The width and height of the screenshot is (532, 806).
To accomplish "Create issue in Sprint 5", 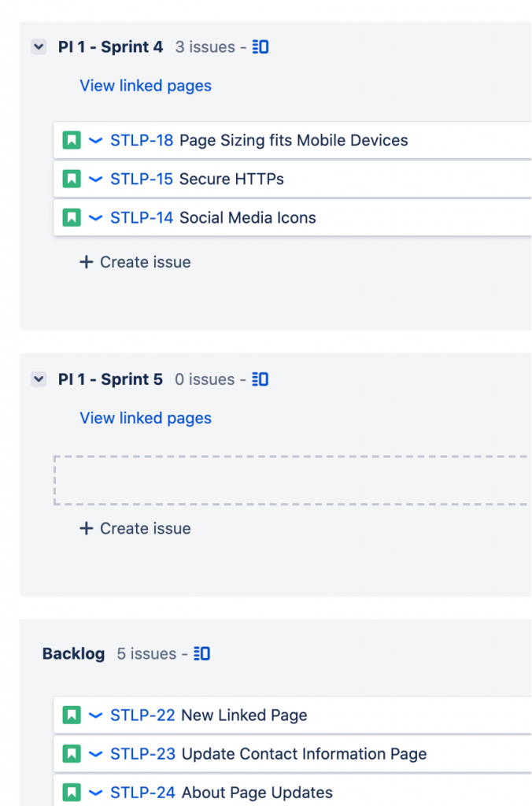I will tap(135, 528).
